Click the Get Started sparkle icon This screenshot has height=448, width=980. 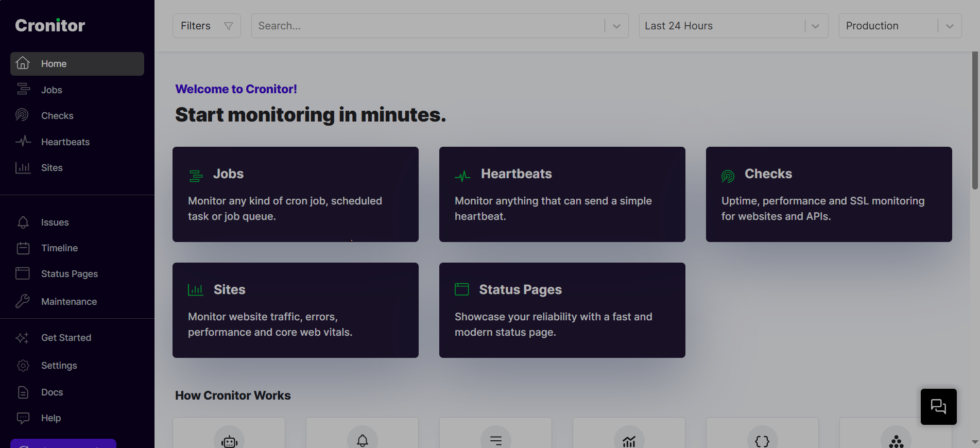23,338
